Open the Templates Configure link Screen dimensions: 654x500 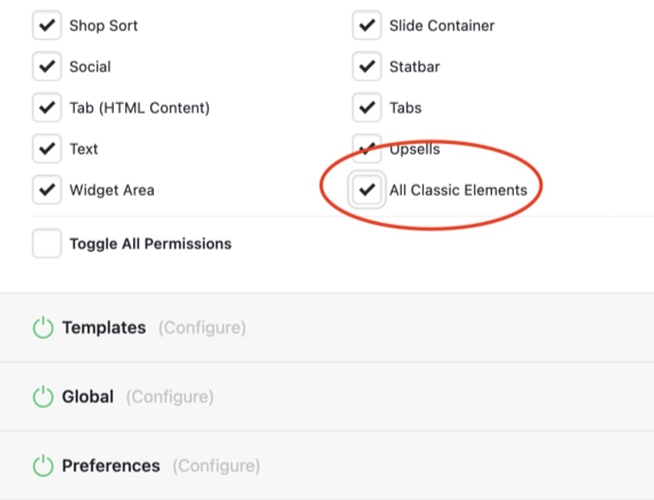click(202, 328)
